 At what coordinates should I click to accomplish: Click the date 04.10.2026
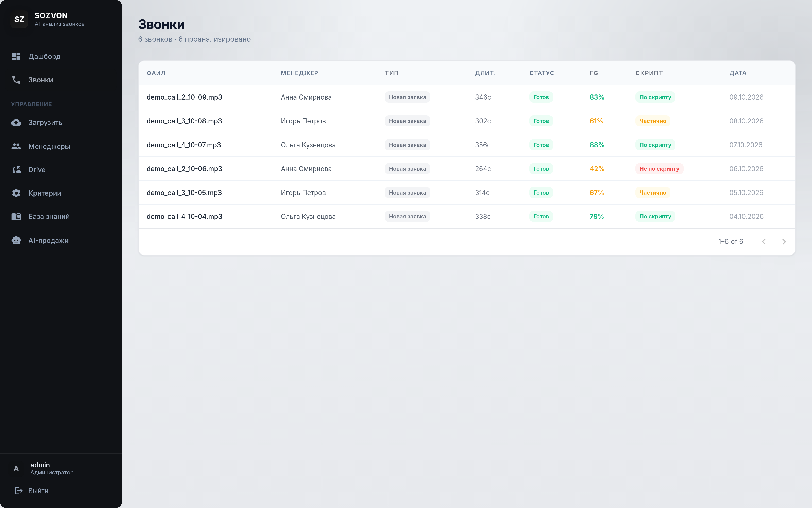(x=746, y=216)
